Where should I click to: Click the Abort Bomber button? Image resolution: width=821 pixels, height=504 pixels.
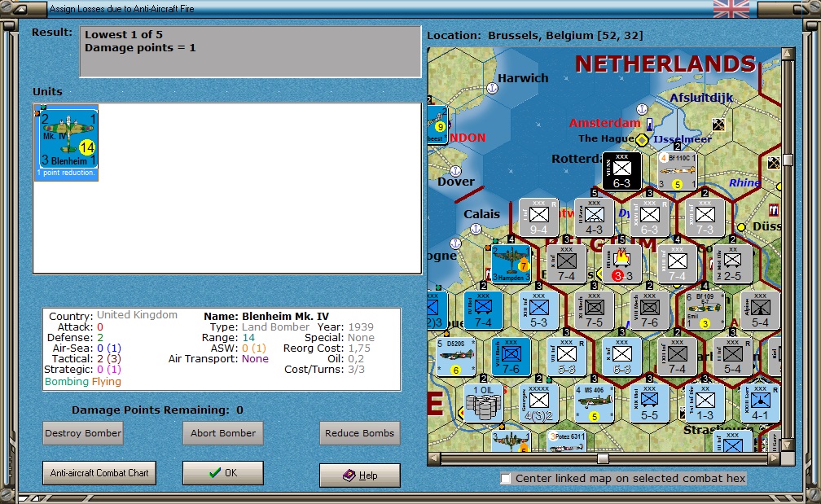[x=223, y=433]
